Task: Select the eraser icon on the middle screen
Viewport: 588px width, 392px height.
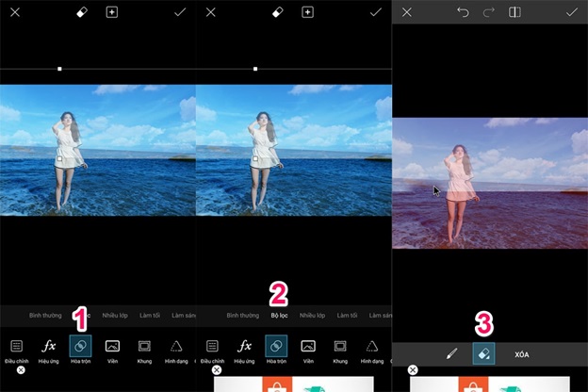Action: 277,12
